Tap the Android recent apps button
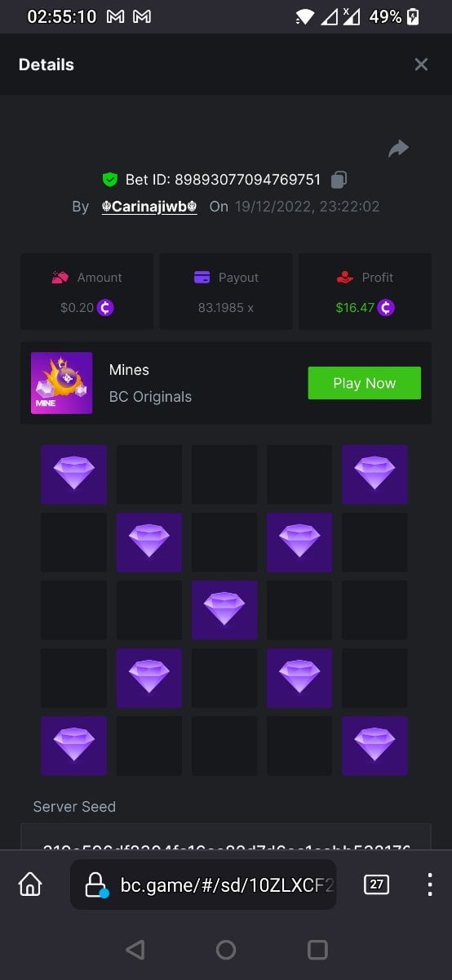Image resolution: width=452 pixels, height=980 pixels. [317, 950]
